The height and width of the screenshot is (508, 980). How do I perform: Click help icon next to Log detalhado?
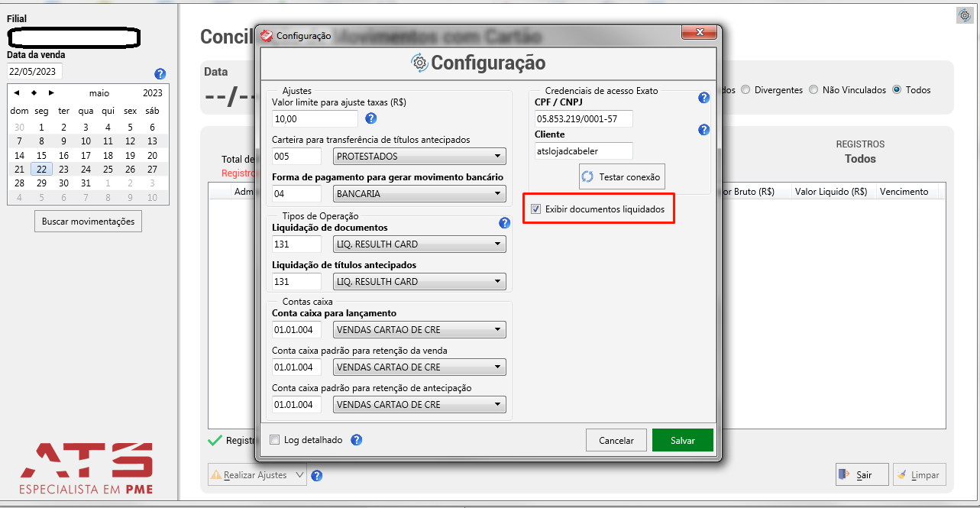(x=356, y=440)
